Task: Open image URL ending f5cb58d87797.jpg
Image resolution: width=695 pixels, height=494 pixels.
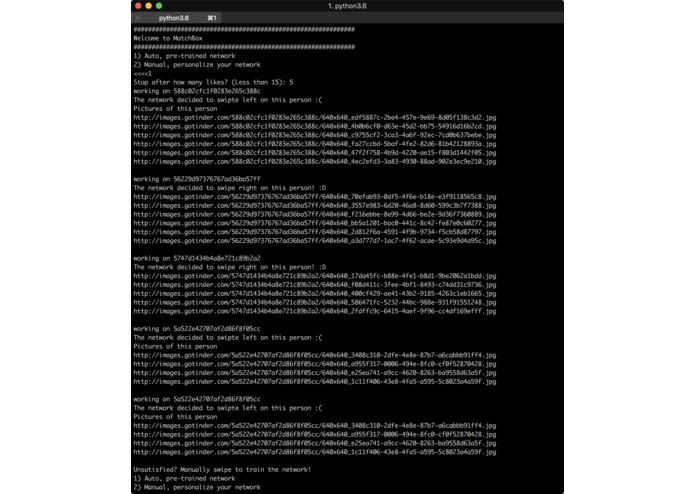Action: [315, 232]
